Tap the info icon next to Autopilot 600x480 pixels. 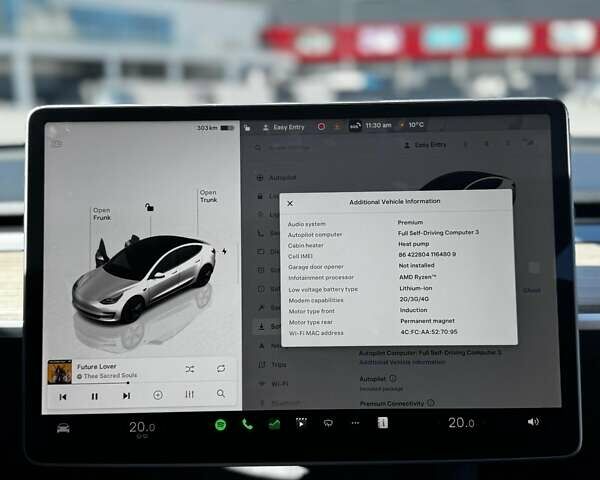(x=393, y=378)
